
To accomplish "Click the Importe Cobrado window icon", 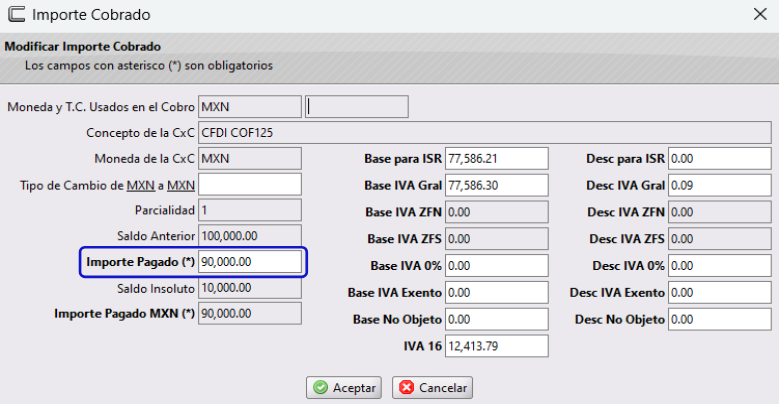I will [16, 14].
